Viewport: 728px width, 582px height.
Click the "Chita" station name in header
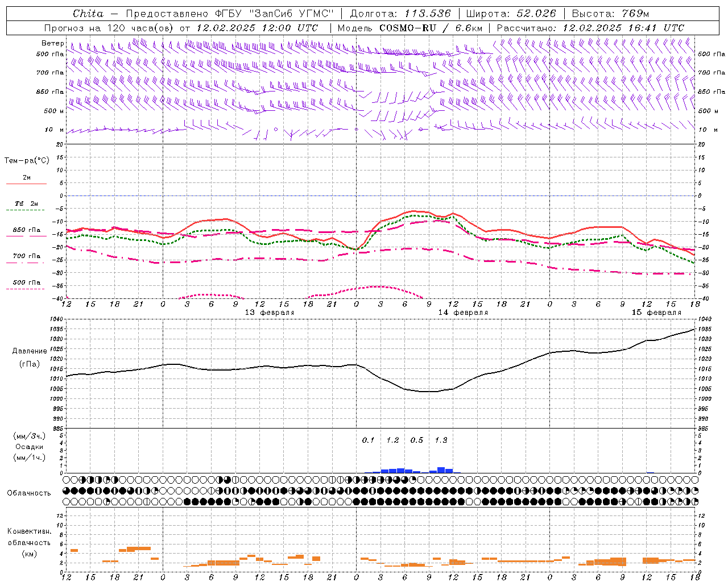pos(88,14)
